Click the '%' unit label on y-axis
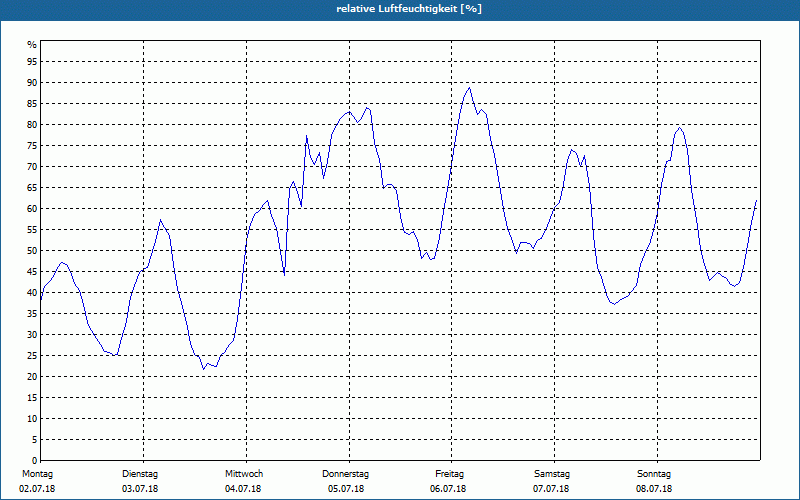The image size is (800, 500). pyautogui.click(x=32, y=45)
